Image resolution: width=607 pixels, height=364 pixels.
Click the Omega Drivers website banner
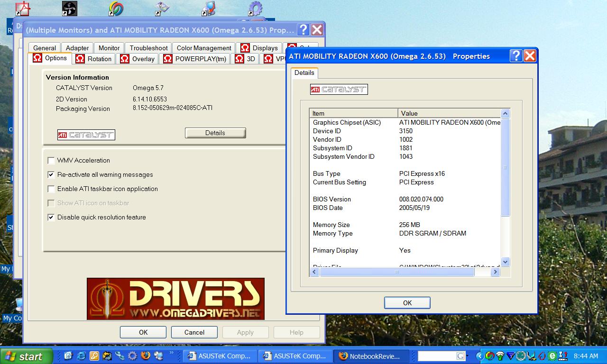click(175, 299)
